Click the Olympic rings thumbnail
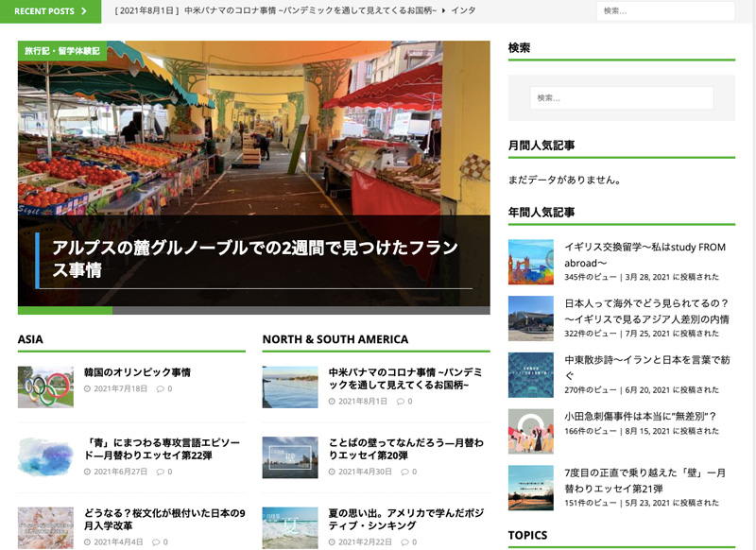The width and height of the screenshot is (756, 550). tap(45, 387)
